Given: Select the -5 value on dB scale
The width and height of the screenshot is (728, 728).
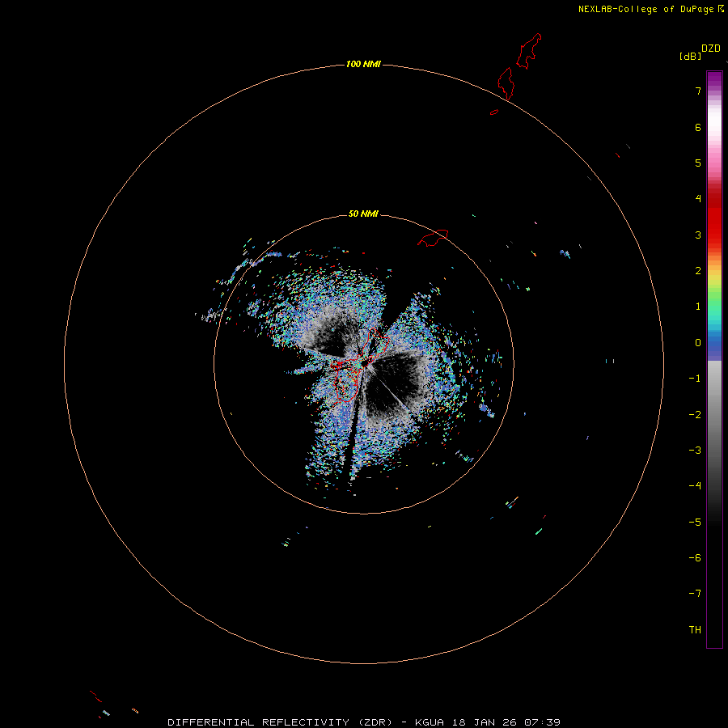Looking at the screenshot, I should click(695, 523).
